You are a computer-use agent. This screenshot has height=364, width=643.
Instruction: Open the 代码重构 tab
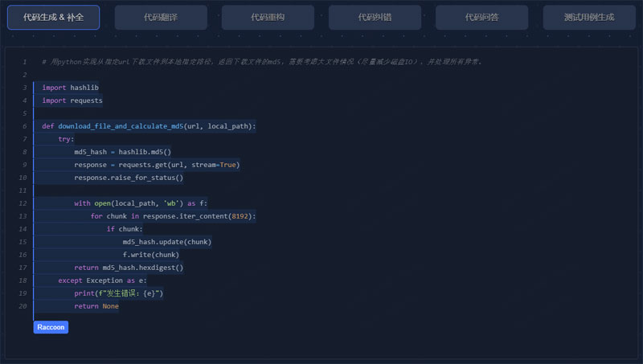pos(268,17)
